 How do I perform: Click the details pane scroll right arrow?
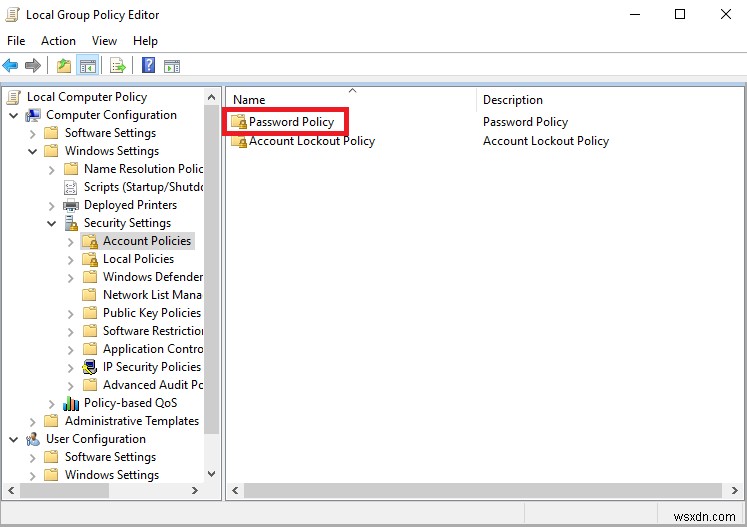click(x=734, y=490)
